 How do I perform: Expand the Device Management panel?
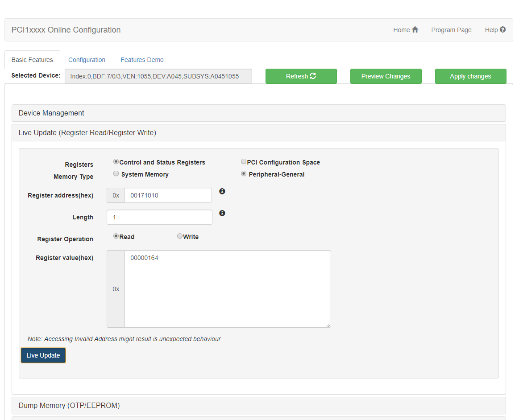click(51, 113)
